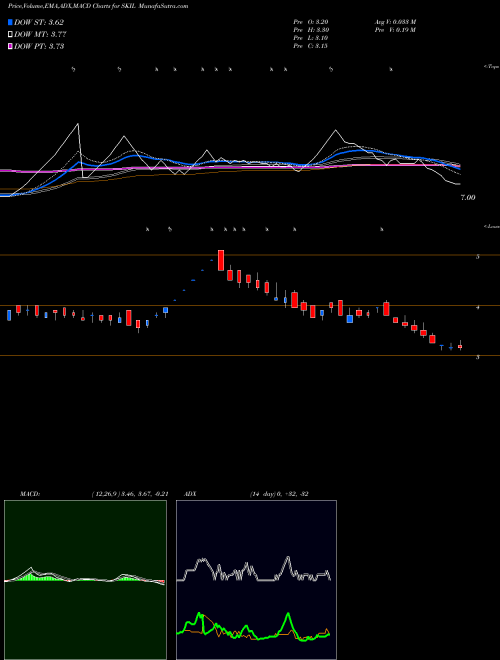This screenshot has width=500, height=660.
Task: Click the price axis label '4'
Action: (477, 308)
